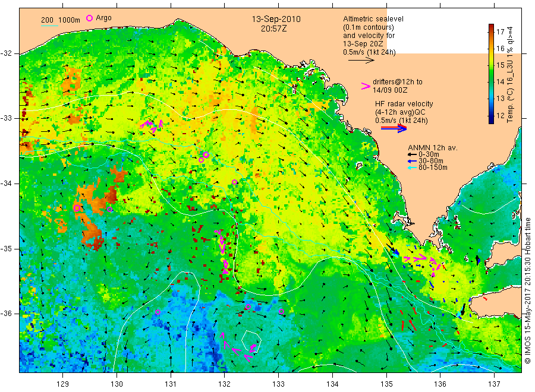Click the color bar tick label 15

point(500,65)
